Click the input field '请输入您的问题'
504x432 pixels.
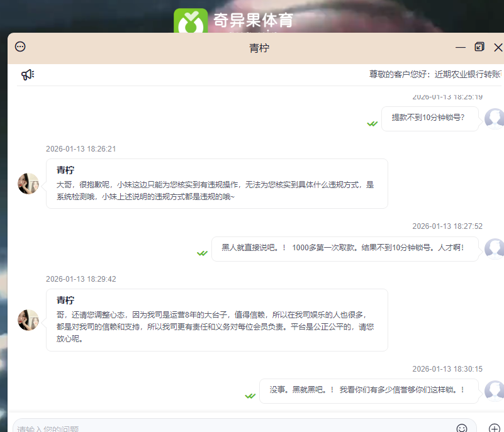[x=126, y=428]
